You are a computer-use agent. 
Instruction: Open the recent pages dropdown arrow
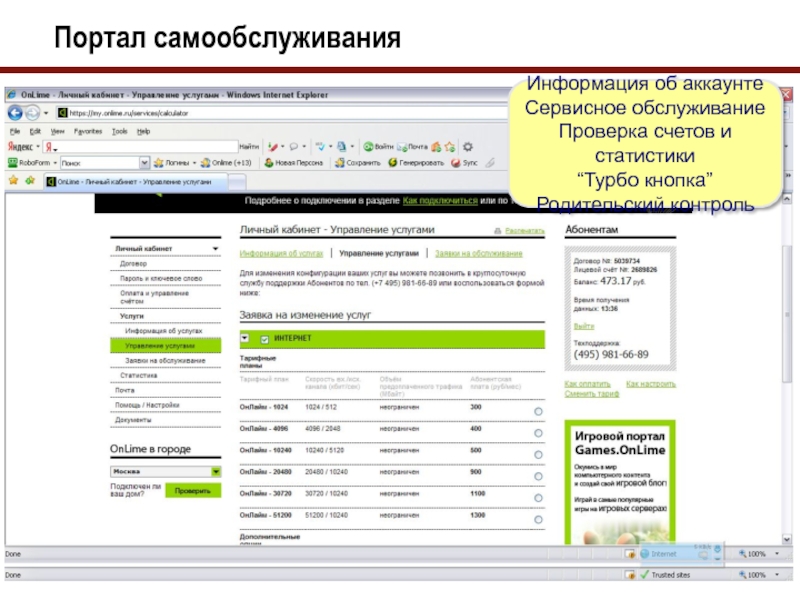pos(46,113)
